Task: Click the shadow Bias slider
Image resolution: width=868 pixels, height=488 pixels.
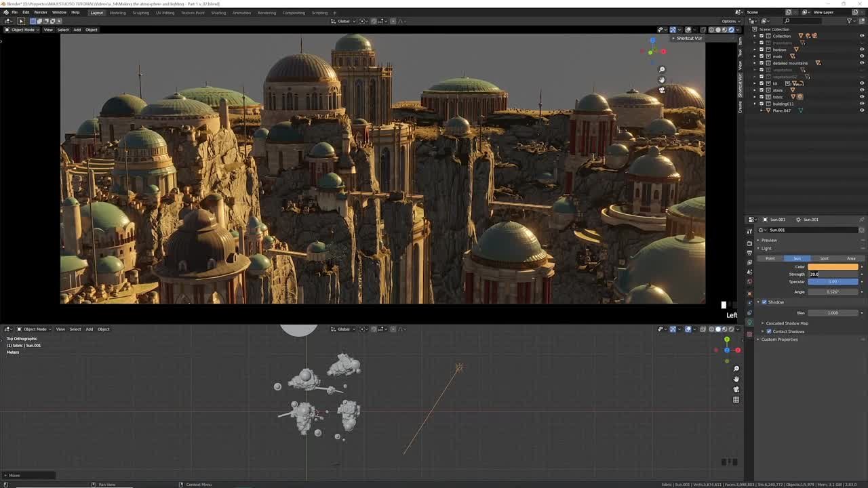Action: 833,313
